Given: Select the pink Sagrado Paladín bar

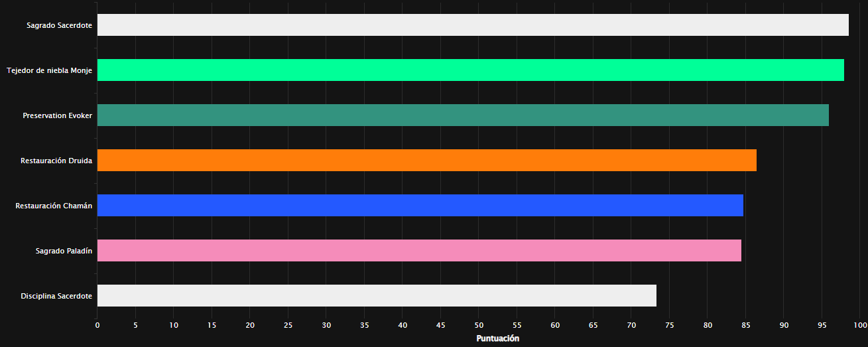Looking at the screenshot, I should (419, 251).
